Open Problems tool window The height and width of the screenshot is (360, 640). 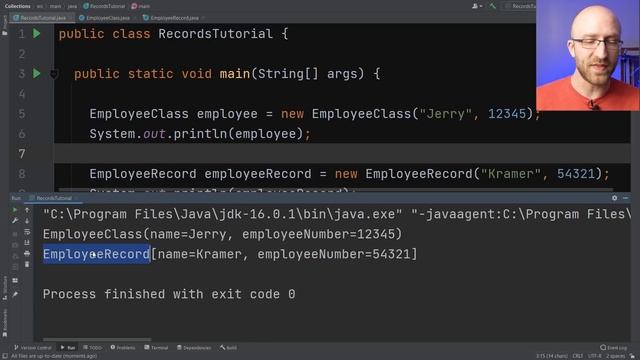pyautogui.click(x=122, y=348)
